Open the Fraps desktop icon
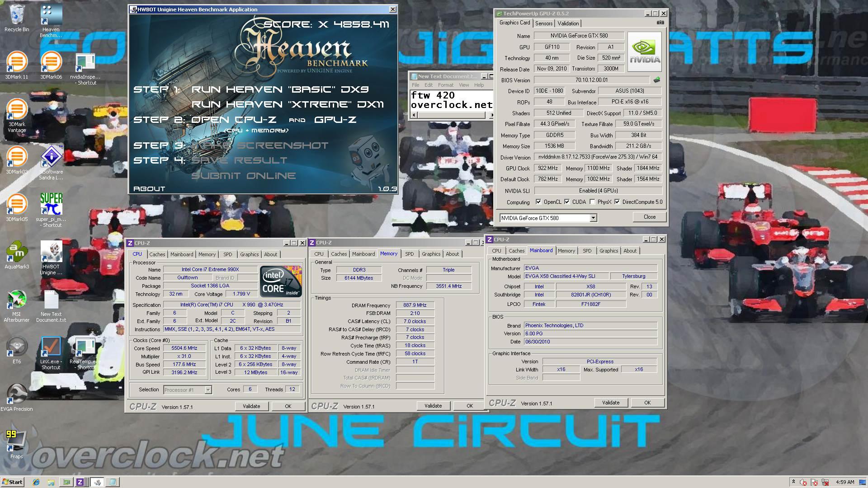Screen dimensions: 868x488 17,445
